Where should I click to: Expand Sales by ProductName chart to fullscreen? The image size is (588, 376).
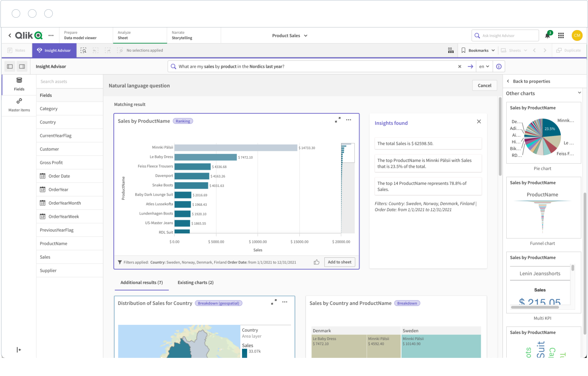click(338, 120)
